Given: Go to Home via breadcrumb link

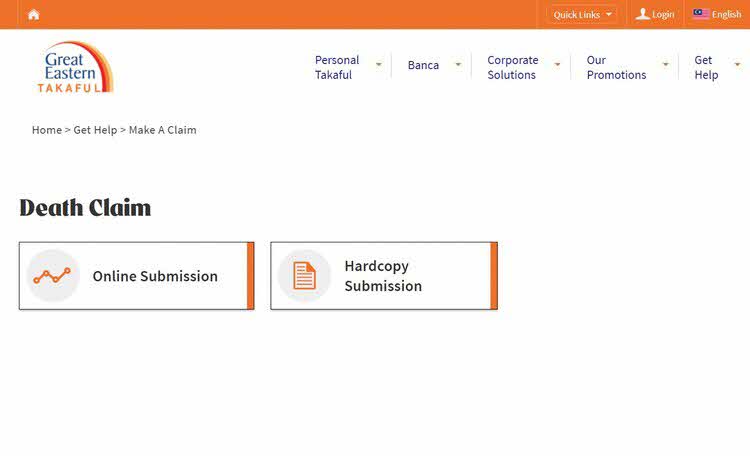Looking at the screenshot, I should (46, 130).
